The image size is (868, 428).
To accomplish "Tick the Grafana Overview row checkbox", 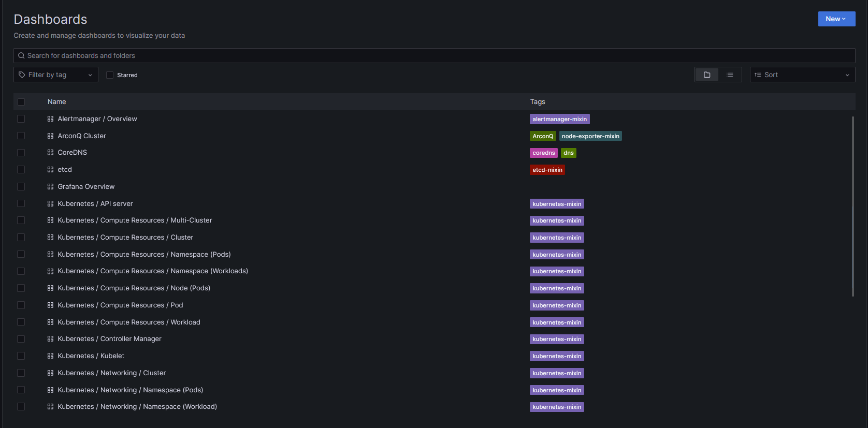I will [21, 187].
